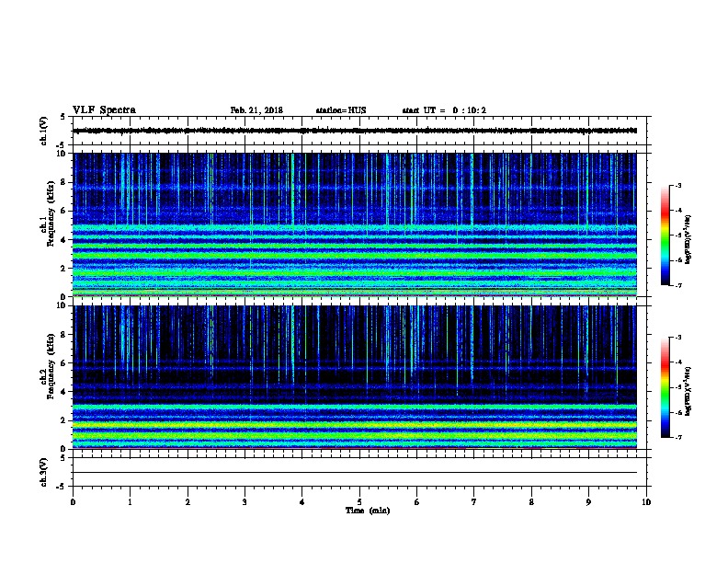The width and height of the screenshot is (728, 563).
Task: Click the '-7' value on ch.2 colorbar
Action: tap(677, 437)
